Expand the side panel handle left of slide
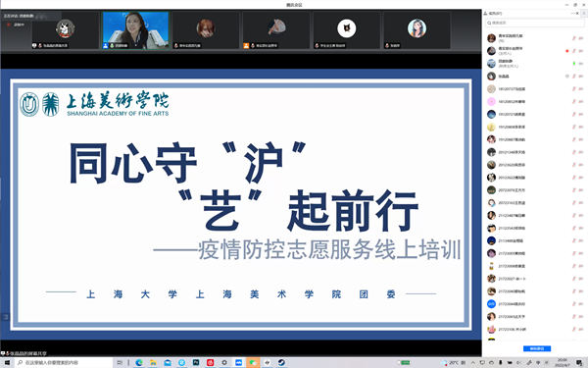 pos(5,317)
